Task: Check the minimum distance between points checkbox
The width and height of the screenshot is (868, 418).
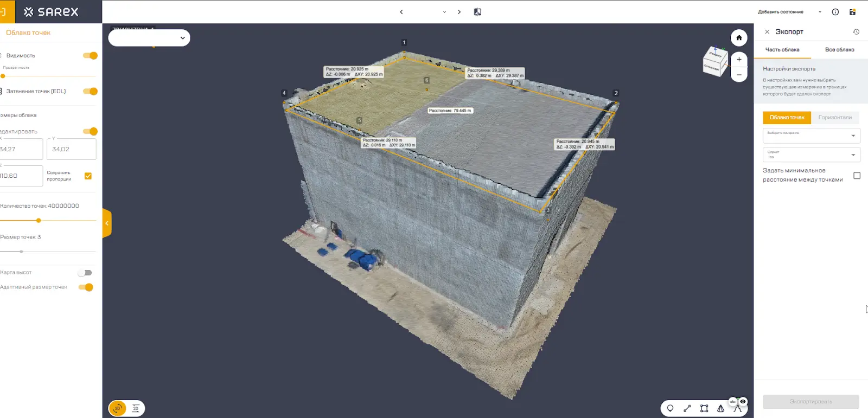Action: coord(857,176)
